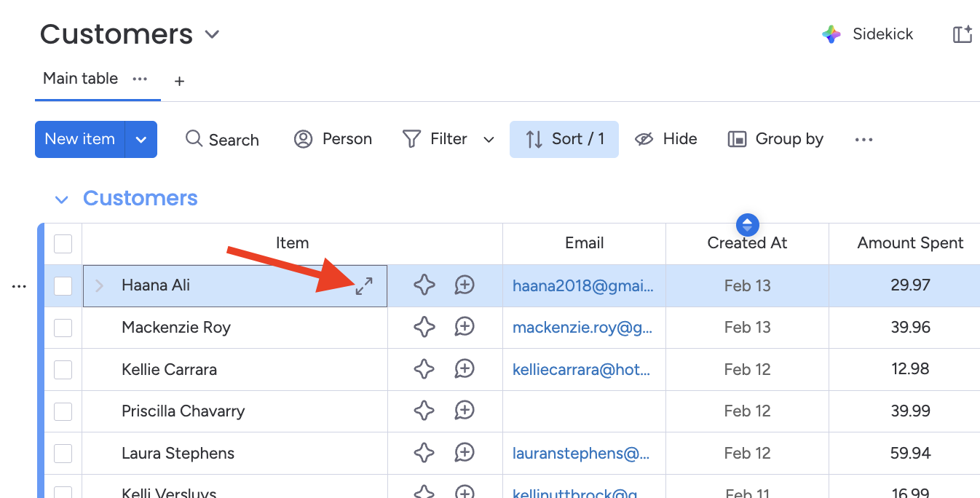Toggle select-all checkbox in header row
Viewport: 980px width, 498px height.
(x=63, y=243)
